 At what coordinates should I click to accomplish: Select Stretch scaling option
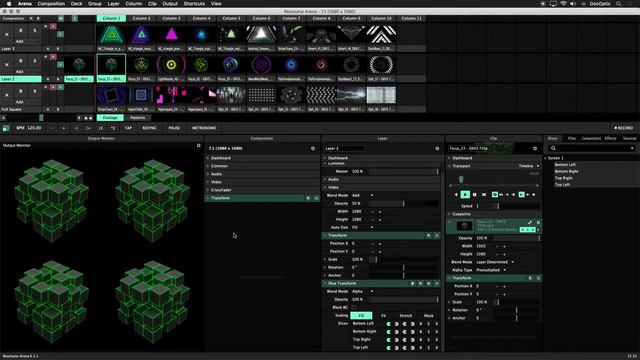click(406, 316)
